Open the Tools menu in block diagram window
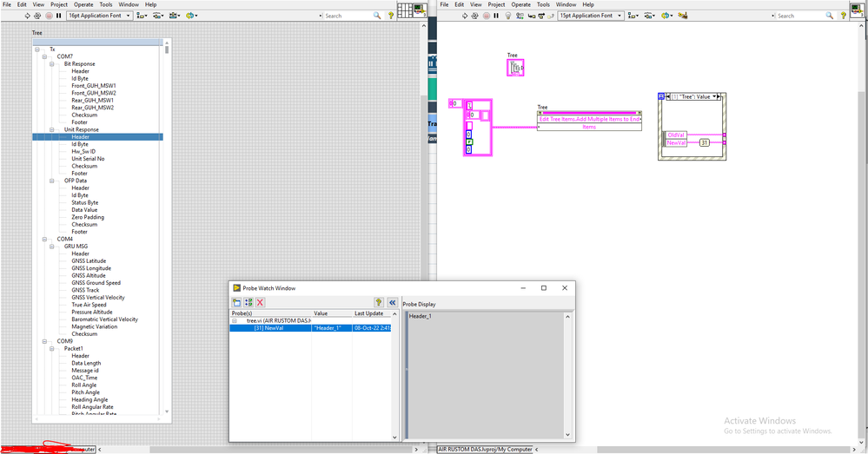Screen dimensions: 868x454 coord(543,4)
